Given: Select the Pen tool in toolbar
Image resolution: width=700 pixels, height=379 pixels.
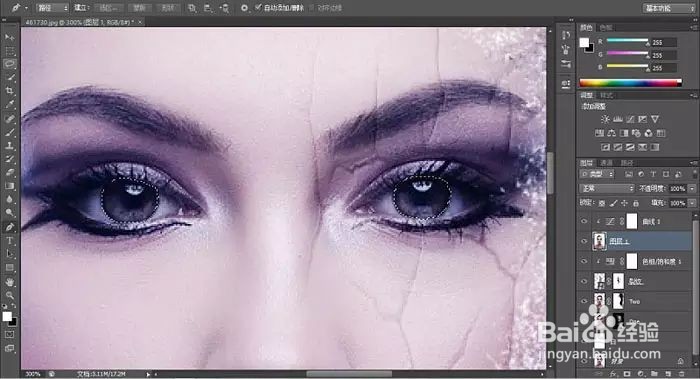Looking at the screenshot, I should pyautogui.click(x=9, y=227).
